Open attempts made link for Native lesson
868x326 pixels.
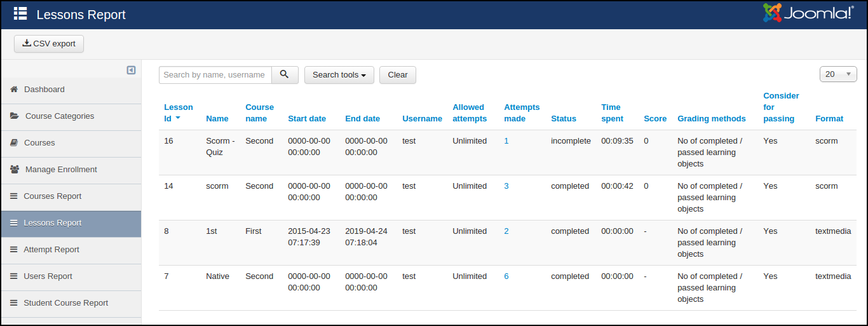(x=506, y=276)
